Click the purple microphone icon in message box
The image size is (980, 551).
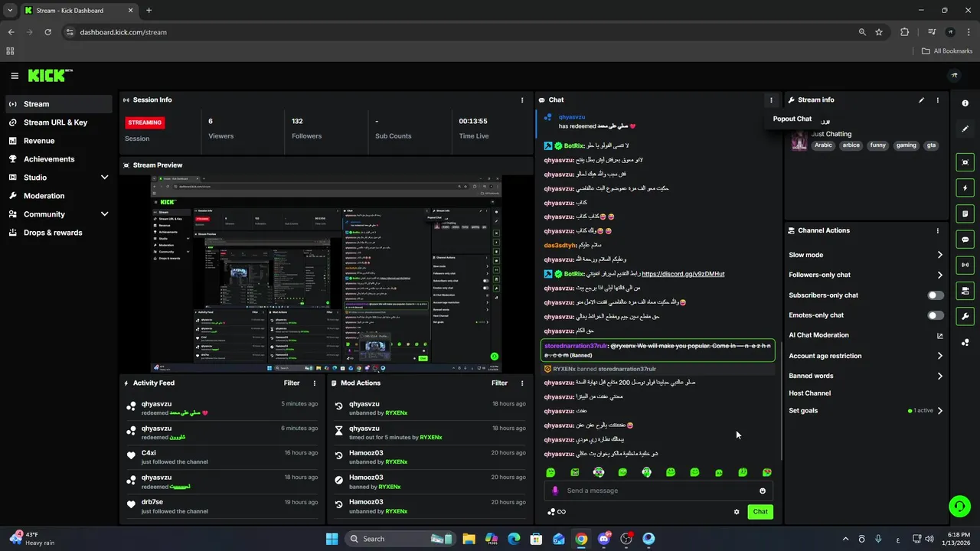(555, 491)
